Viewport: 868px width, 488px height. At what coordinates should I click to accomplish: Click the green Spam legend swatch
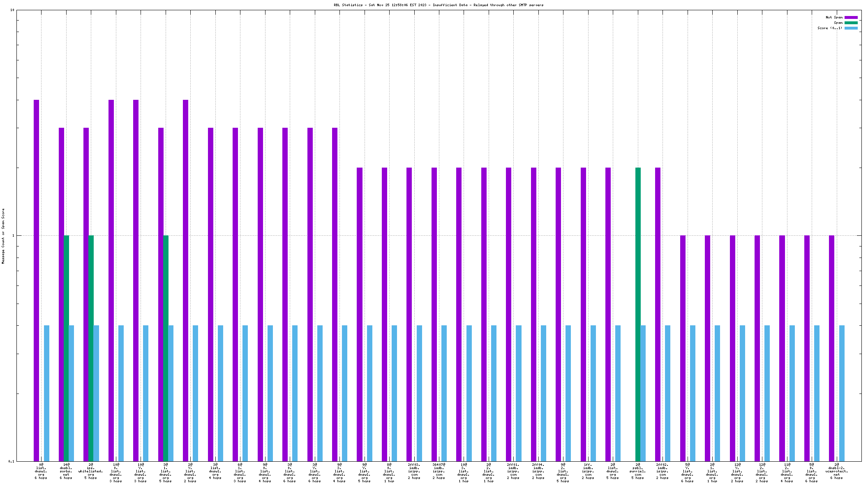click(851, 23)
